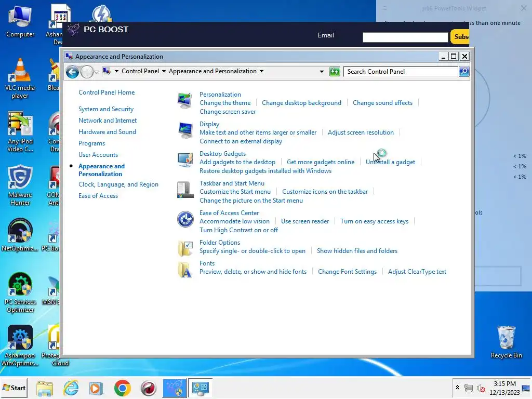This screenshot has height=399, width=532.
Task: Click the network tray icon
Action: [x=469, y=388]
